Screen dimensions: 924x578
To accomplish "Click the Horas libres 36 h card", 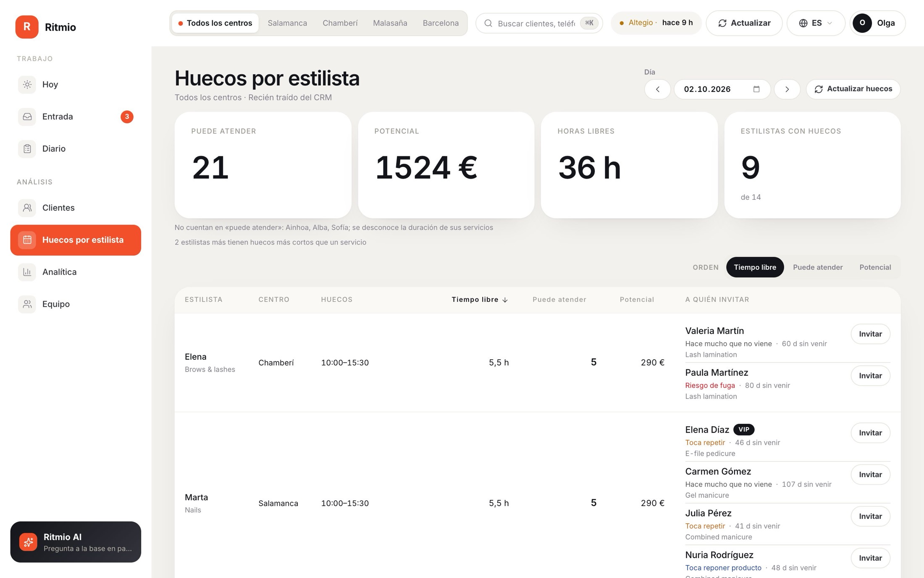I will click(x=629, y=165).
